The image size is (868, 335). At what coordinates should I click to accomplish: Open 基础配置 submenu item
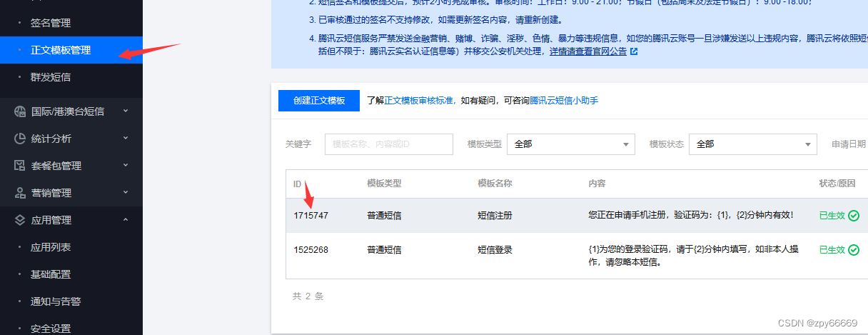(50, 274)
